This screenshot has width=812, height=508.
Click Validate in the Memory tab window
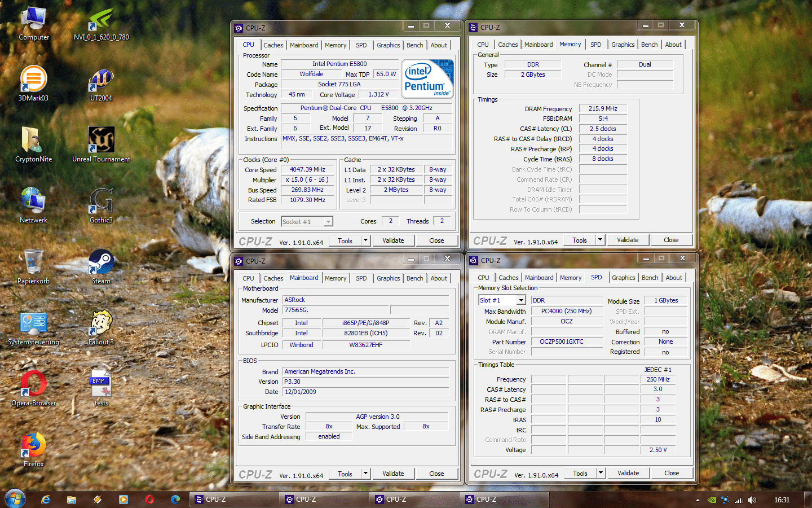(628, 240)
